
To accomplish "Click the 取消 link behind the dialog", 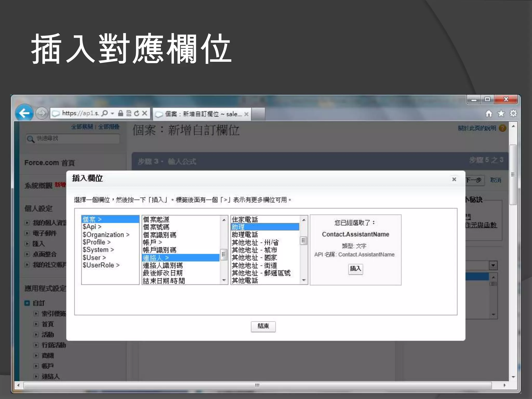I will [x=496, y=180].
